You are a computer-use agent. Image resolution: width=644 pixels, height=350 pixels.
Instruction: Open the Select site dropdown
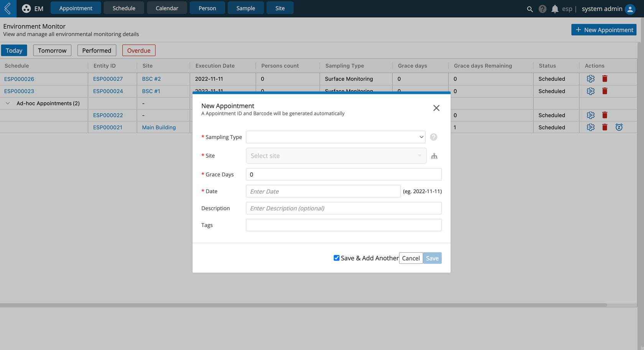(336, 156)
